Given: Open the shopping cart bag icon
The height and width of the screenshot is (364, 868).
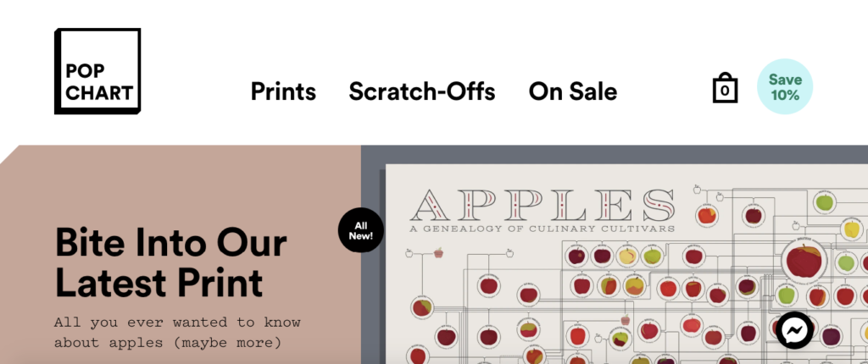Looking at the screenshot, I should click(725, 88).
